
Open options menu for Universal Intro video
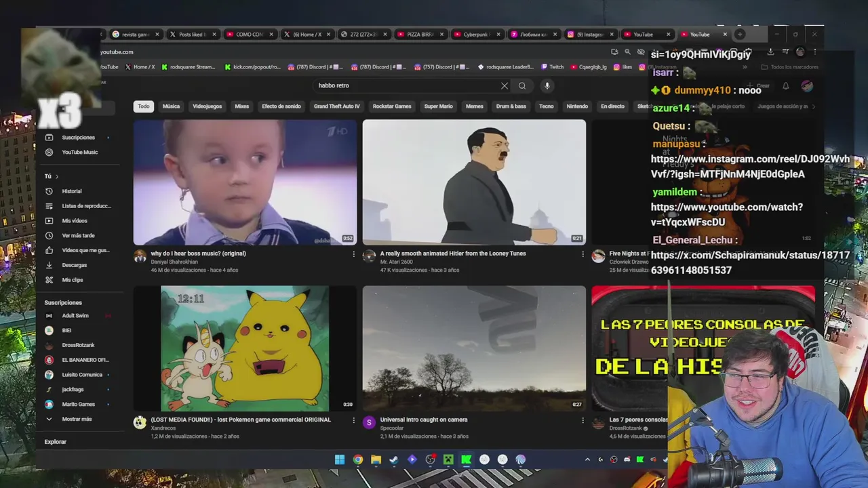(583, 420)
